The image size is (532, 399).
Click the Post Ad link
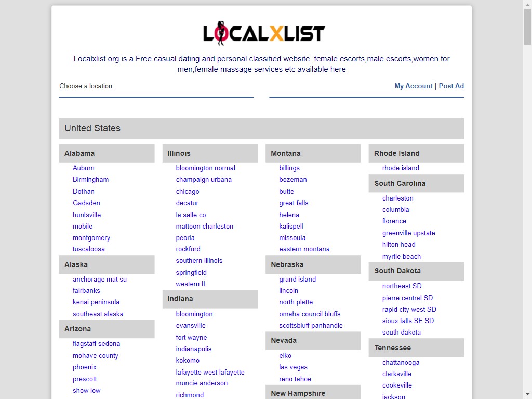point(451,86)
